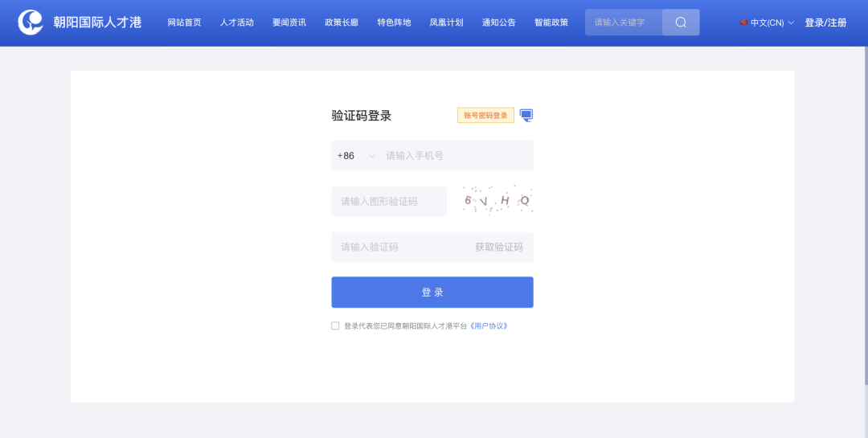Image resolution: width=868 pixels, height=438 pixels.
Task: Click the red flag icon beside 中文(CN)
Action: coord(743,23)
